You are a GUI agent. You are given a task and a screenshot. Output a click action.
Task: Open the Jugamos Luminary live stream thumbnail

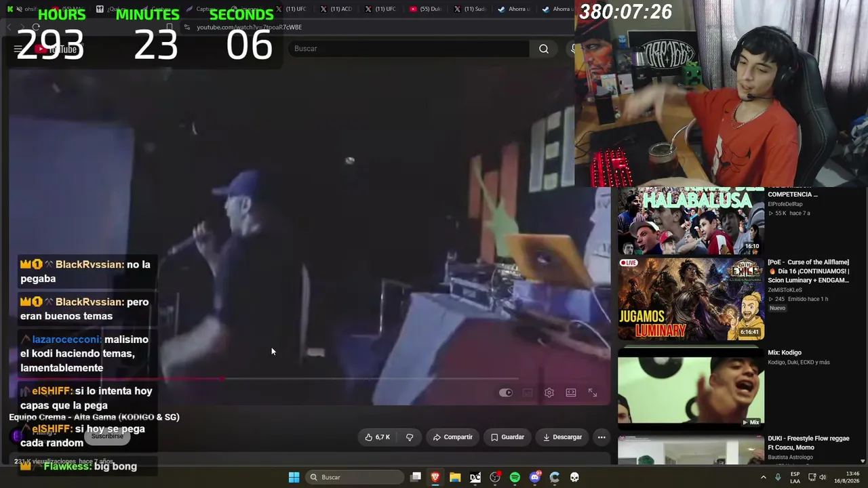(x=690, y=298)
